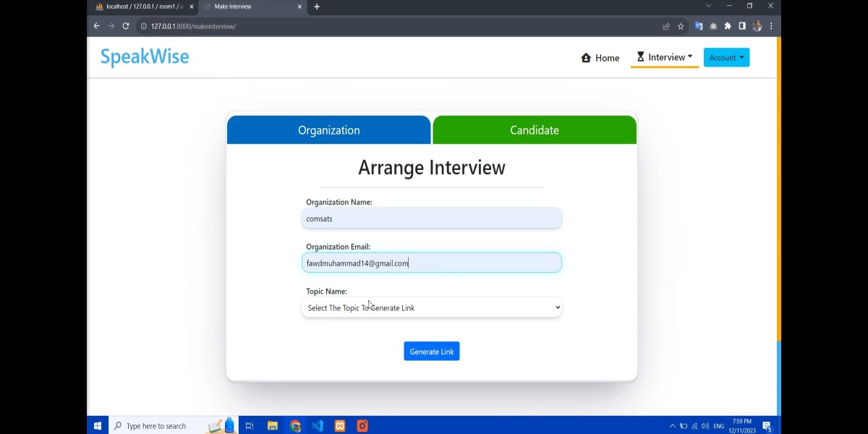Bookmark the page using the star icon

point(680,25)
